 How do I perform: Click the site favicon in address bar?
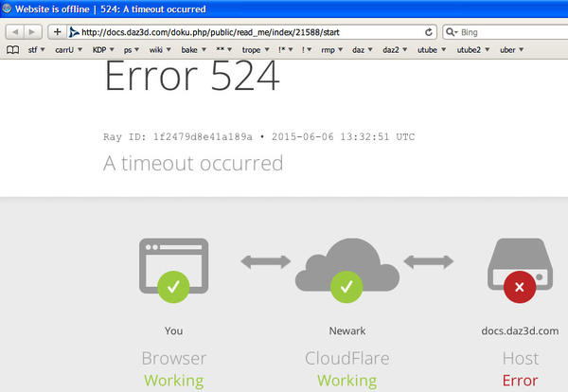pyautogui.click(x=74, y=32)
